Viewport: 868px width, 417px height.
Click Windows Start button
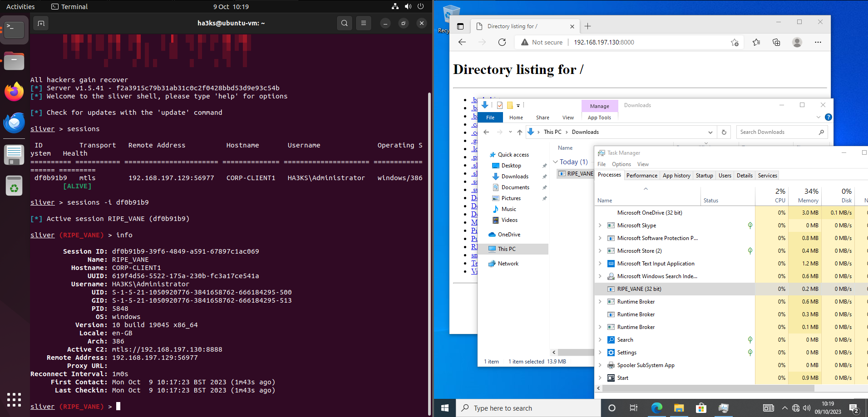coord(445,408)
